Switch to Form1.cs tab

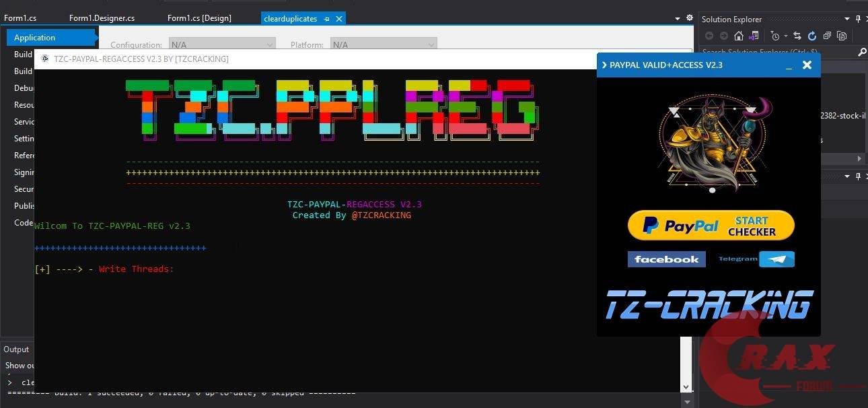pyautogui.click(x=20, y=18)
